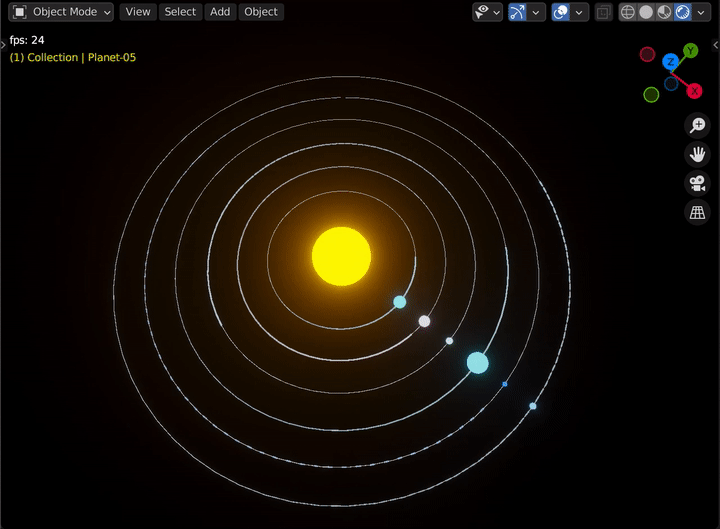The height and width of the screenshot is (529, 720).
Task: Click the zoom view magnifier icon
Action: pos(697,125)
